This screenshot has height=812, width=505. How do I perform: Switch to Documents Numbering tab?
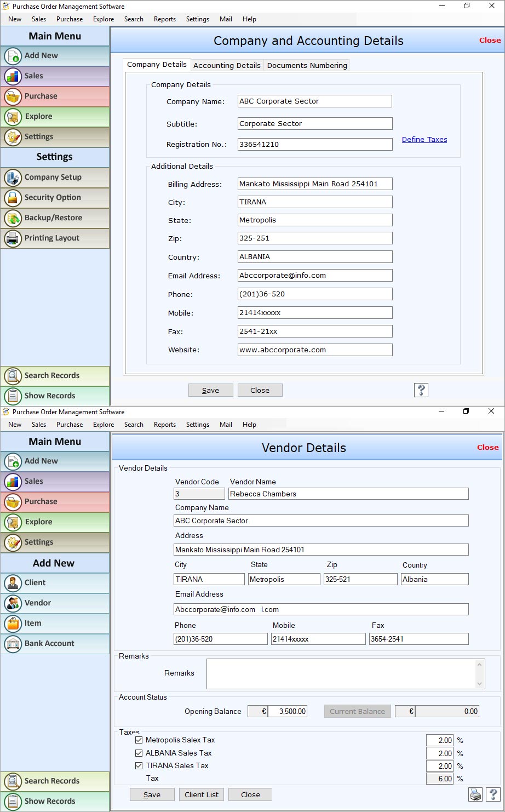[x=307, y=65]
